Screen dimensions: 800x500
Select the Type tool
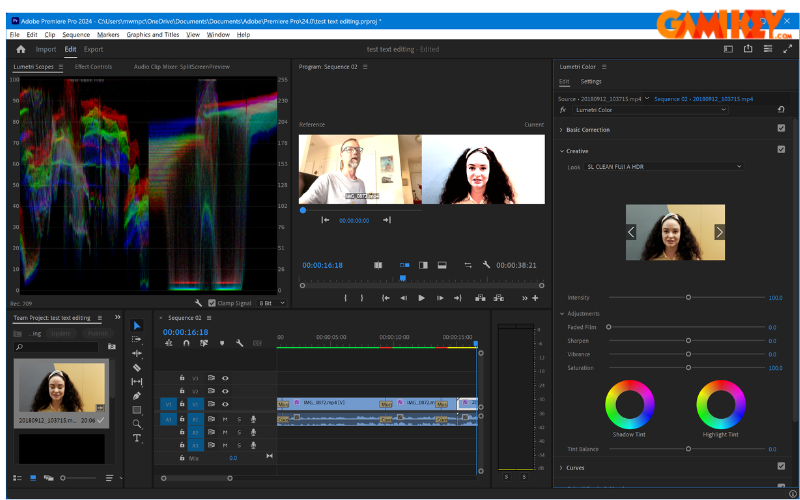tap(137, 438)
